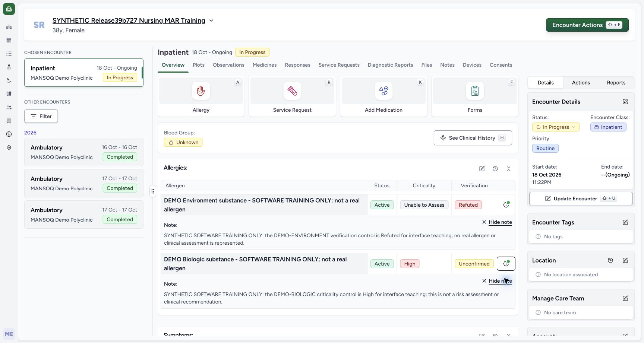Select the Reports panel tab
Viewport: 644px width, 343px height.
616,83
